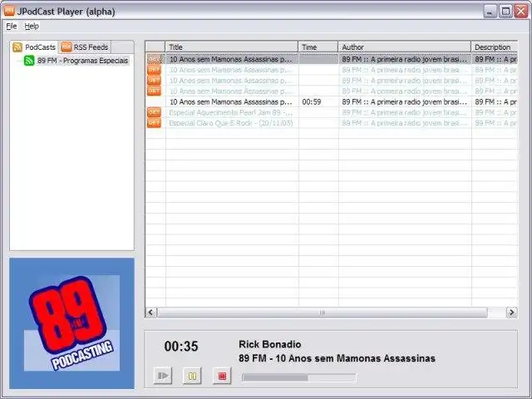Switch to the PodCasts tab

tap(34, 47)
